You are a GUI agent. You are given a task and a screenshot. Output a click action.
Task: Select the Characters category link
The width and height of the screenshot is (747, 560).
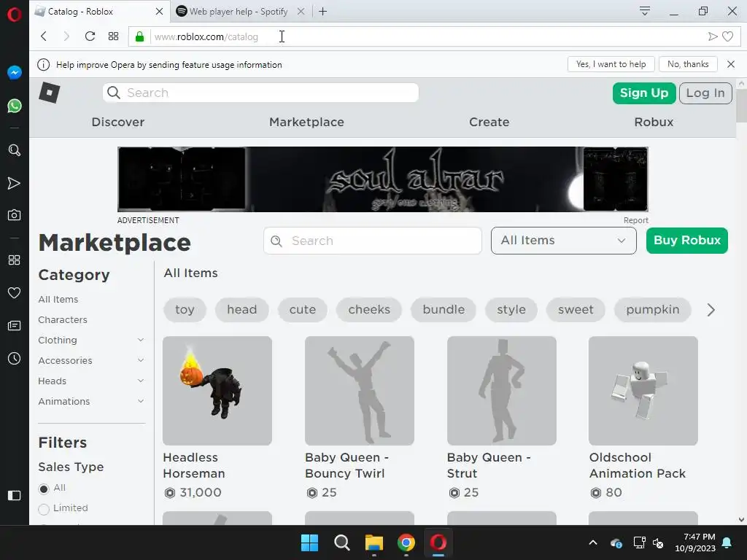[63, 319]
